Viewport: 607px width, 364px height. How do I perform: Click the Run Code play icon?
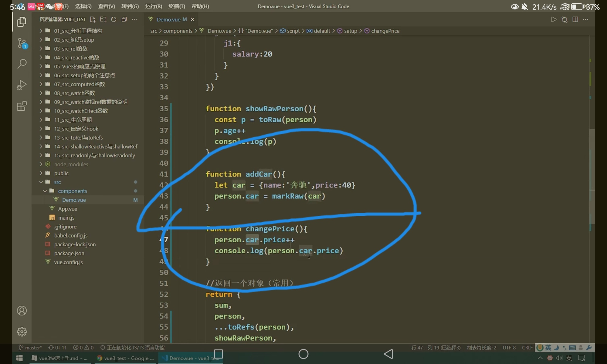554,19
